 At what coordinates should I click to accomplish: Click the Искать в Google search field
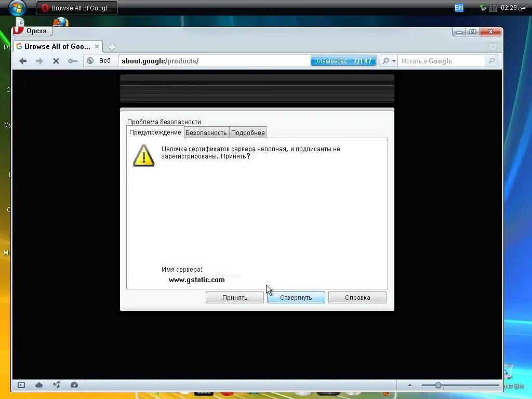(441, 61)
